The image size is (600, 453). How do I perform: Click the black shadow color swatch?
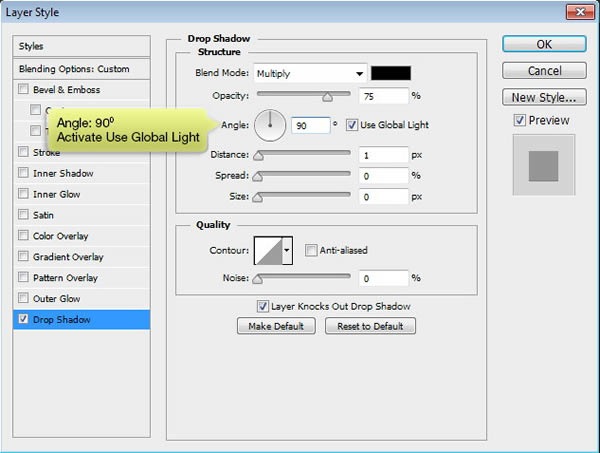point(391,73)
